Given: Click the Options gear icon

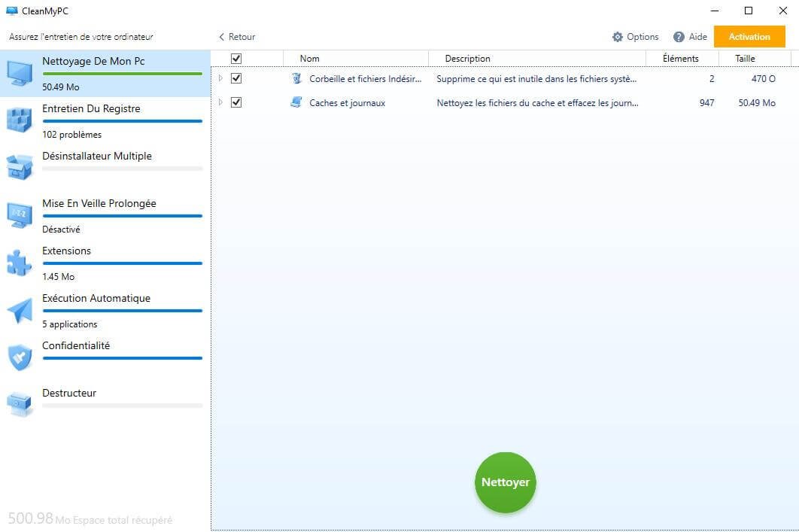Looking at the screenshot, I should click(x=618, y=37).
